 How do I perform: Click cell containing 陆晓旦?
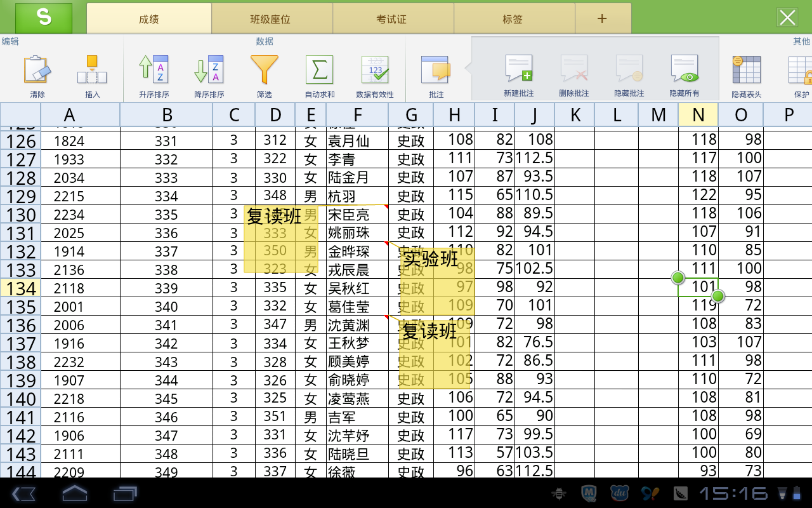pos(357,453)
